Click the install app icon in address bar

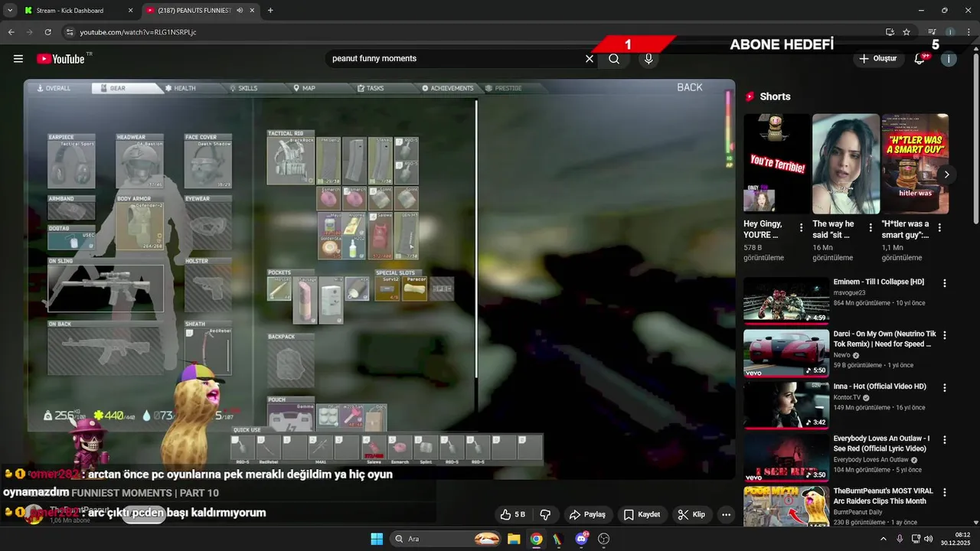pos(890,32)
